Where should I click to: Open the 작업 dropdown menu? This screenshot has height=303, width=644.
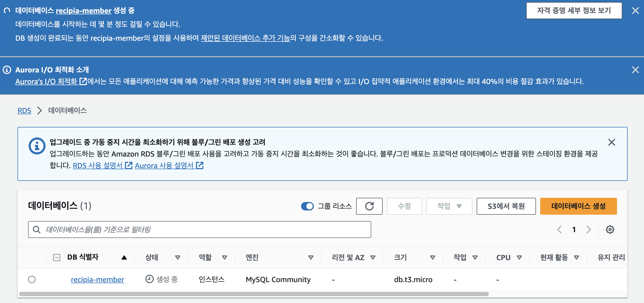[x=449, y=206]
